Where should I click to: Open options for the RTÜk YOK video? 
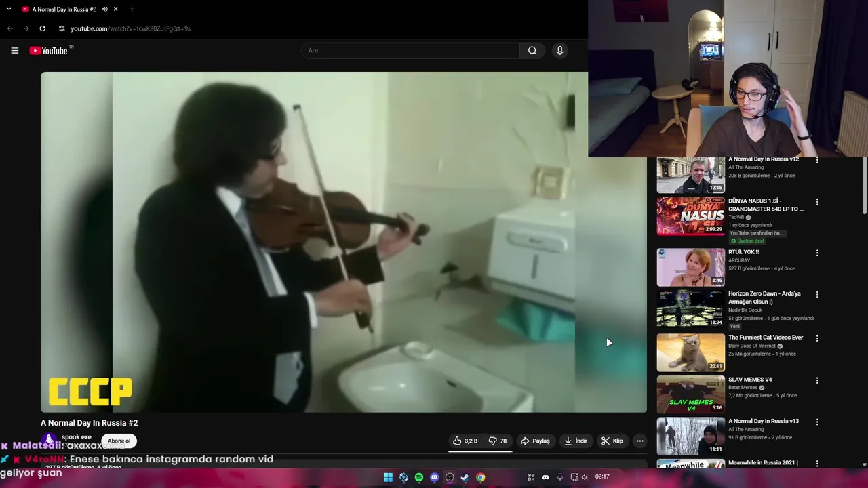pyautogui.click(x=817, y=253)
